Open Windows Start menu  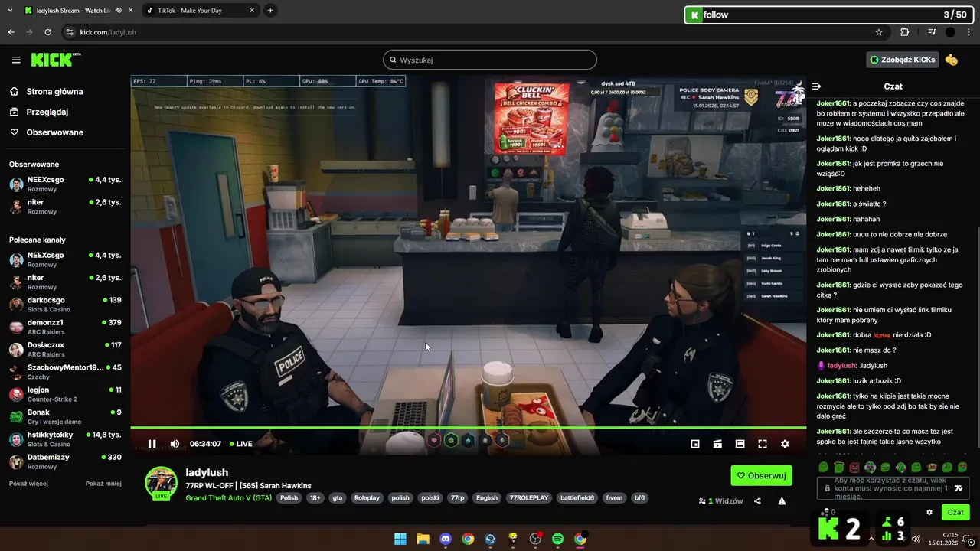coord(400,539)
